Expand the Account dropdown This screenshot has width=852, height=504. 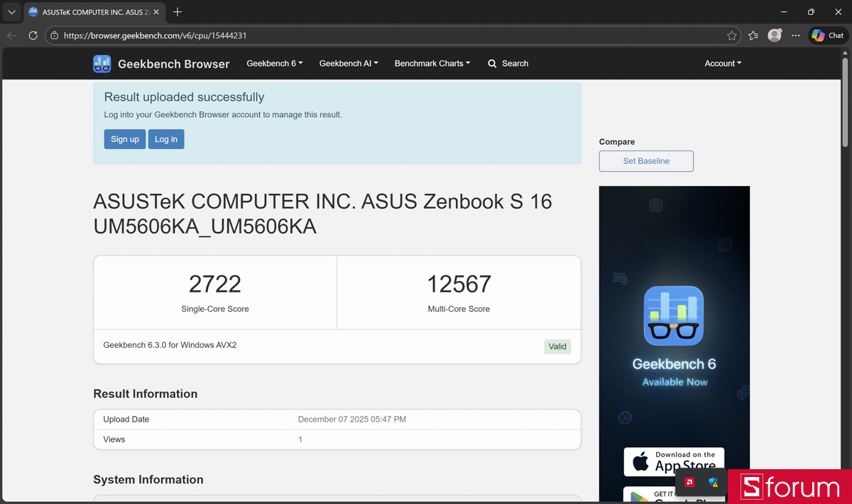723,63
